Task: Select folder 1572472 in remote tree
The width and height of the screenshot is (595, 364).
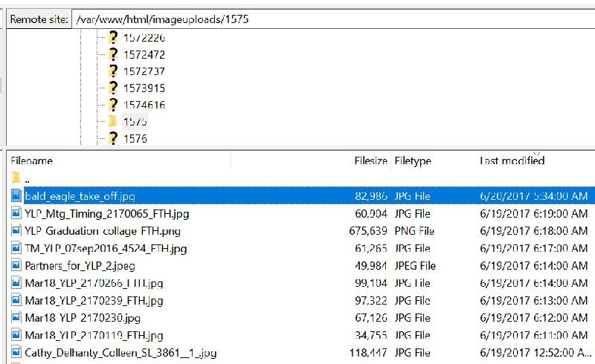Action: (x=144, y=55)
